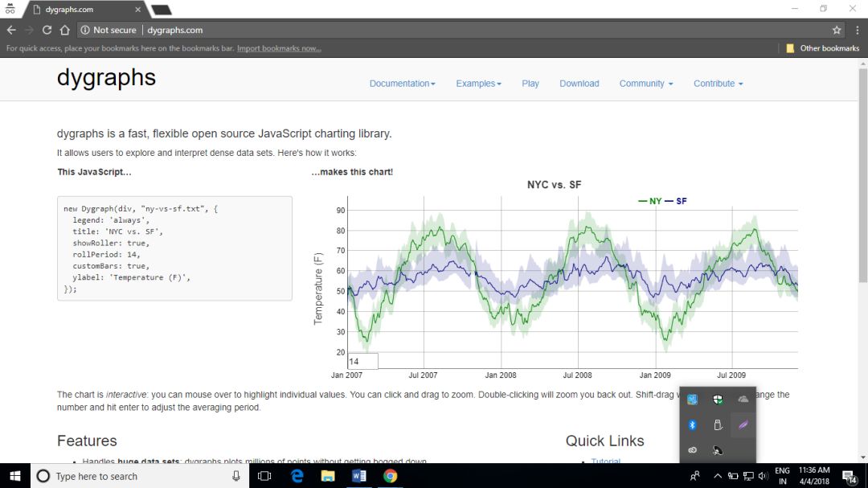Open the People icon in taskbar
The height and width of the screenshot is (488, 868).
point(694,476)
